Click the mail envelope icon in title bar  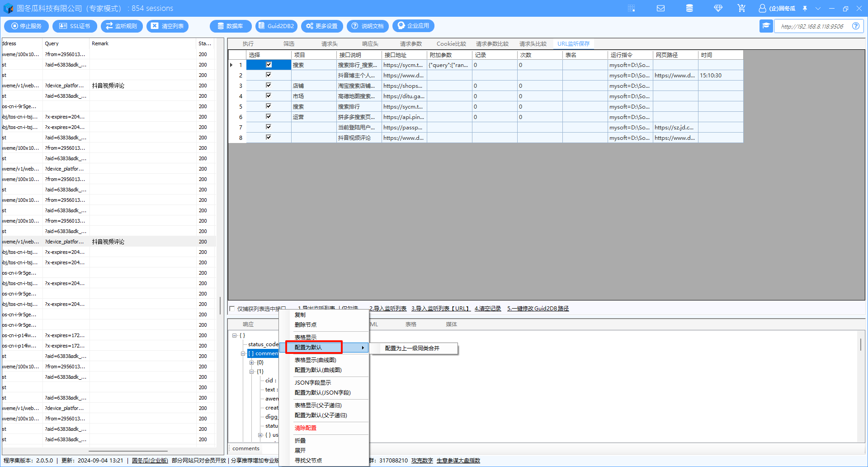(660, 8)
